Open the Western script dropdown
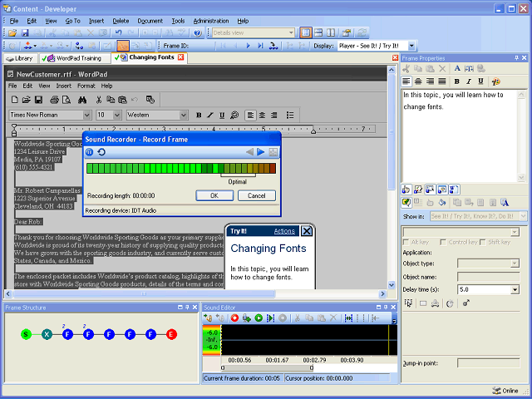 click(184, 115)
